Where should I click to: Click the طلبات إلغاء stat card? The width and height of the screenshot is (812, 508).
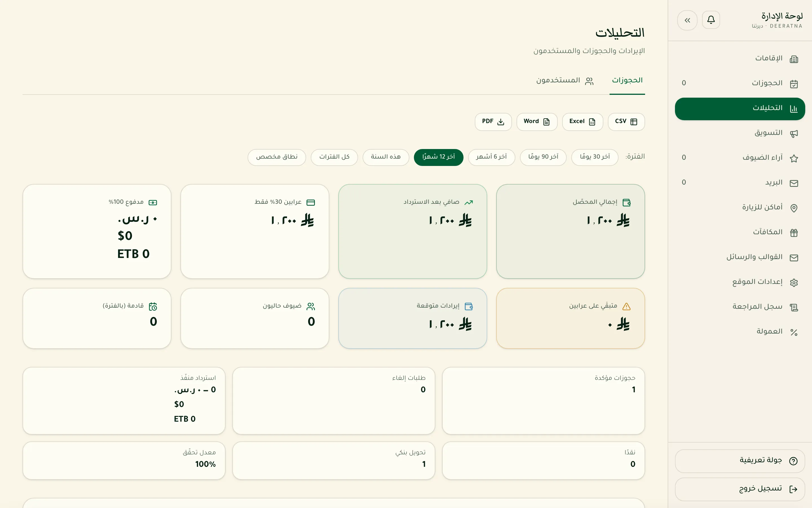point(334,401)
